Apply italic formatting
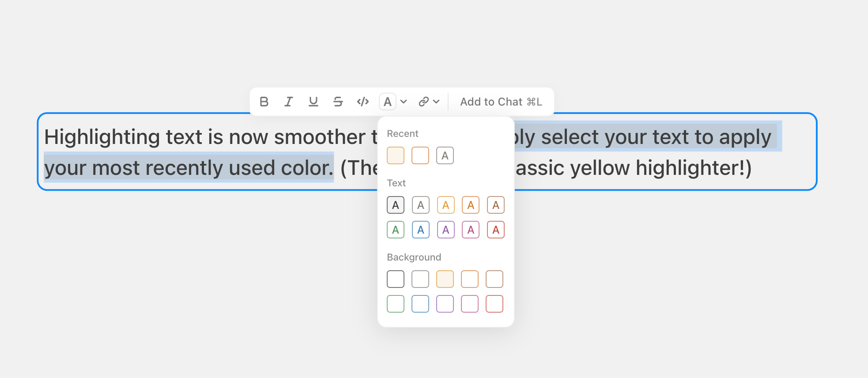 289,102
